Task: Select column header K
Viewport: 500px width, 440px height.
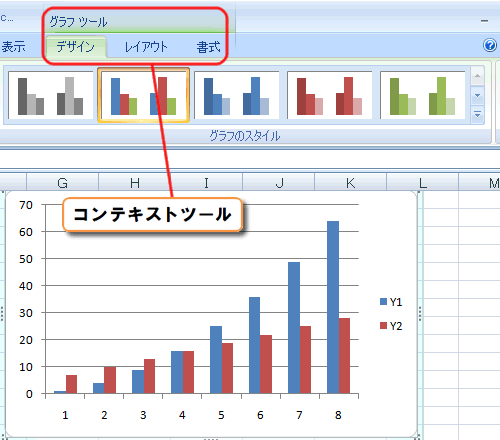Action: (350, 183)
